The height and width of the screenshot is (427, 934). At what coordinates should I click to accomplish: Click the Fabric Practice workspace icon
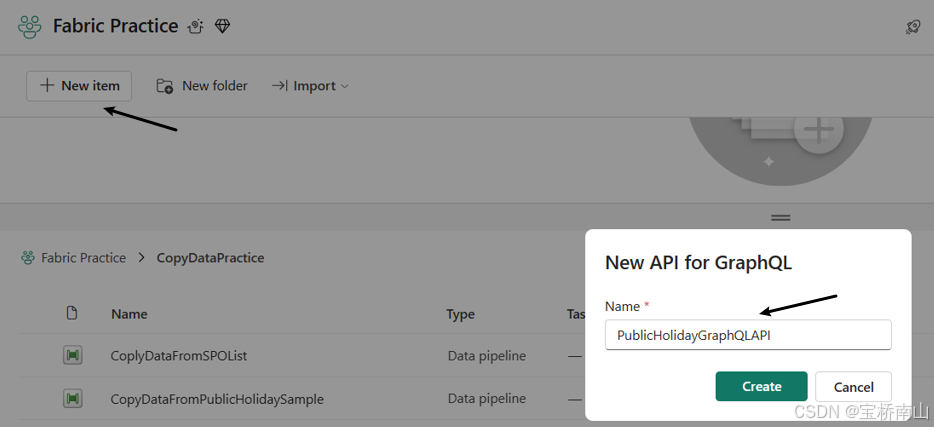click(29, 27)
